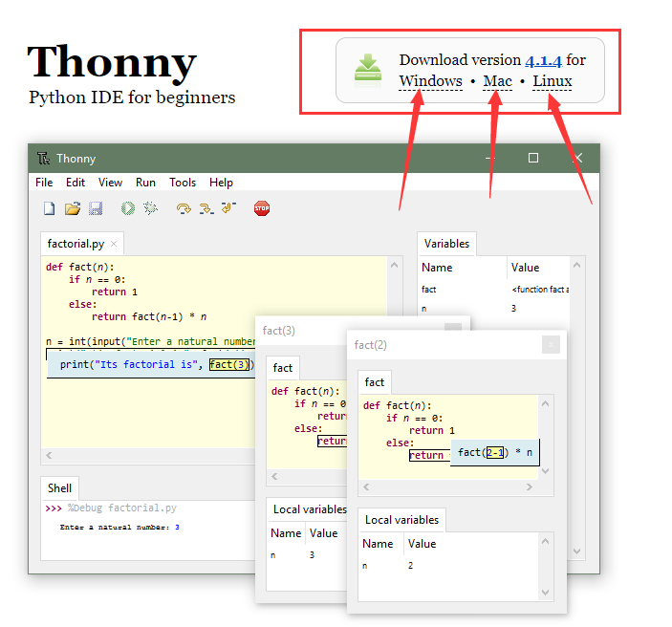Click editor vertical scrollbar up arrow
Viewport: 672px width, 627px height.
[x=394, y=266]
